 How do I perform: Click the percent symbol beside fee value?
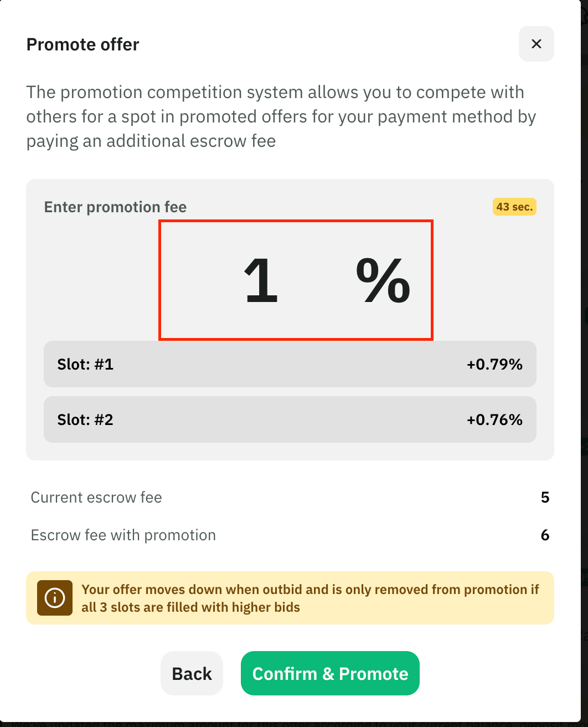[383, 281]
